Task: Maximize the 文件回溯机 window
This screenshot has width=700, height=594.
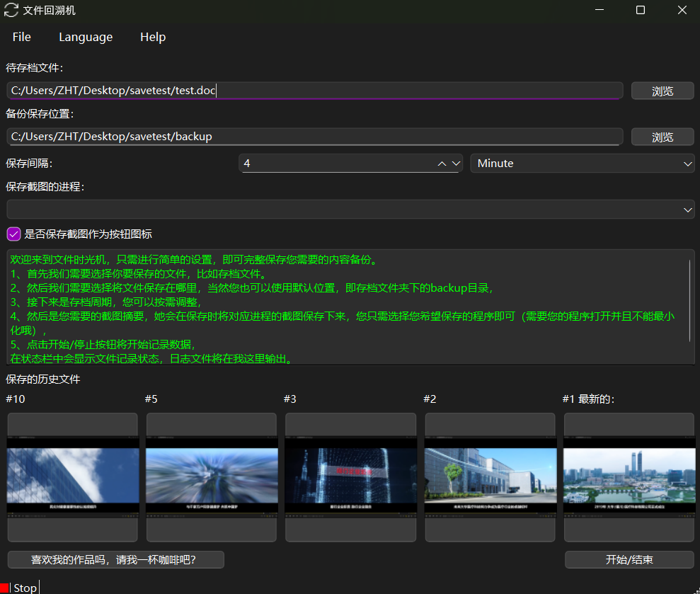Action: (x=641, y=10)
